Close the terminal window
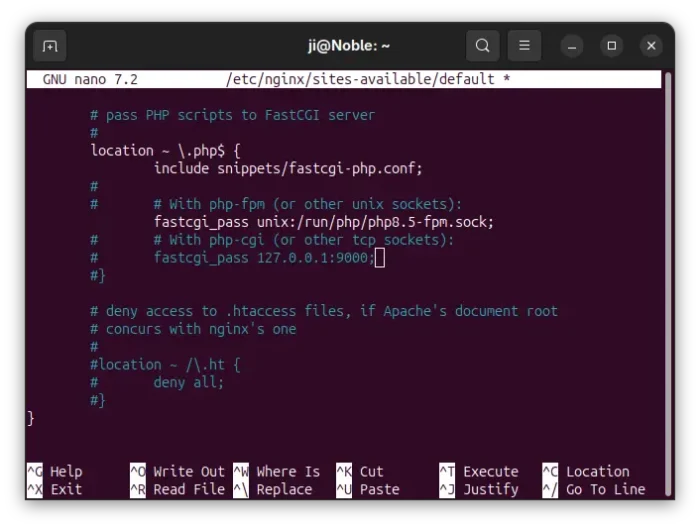 [652, 46]
